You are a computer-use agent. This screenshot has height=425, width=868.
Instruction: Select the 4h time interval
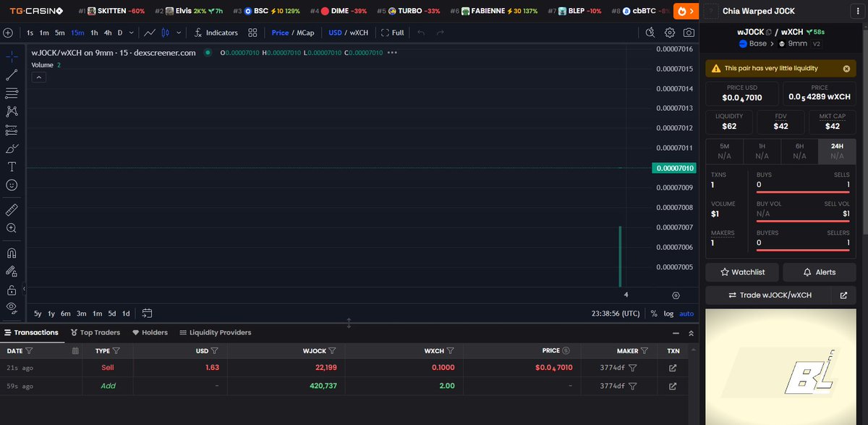pyautogui.click(x=108, y=33)
